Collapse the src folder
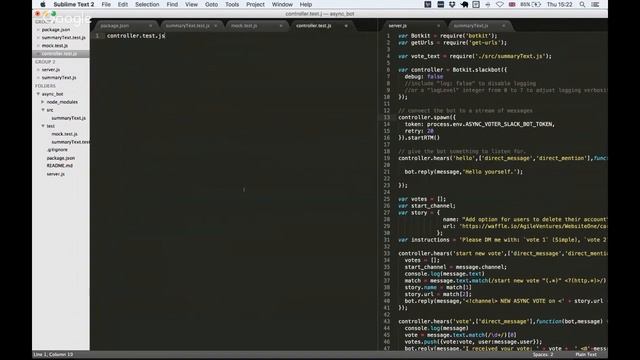The height and width of the screenshot is (360, 640). (x=43, y=110)
